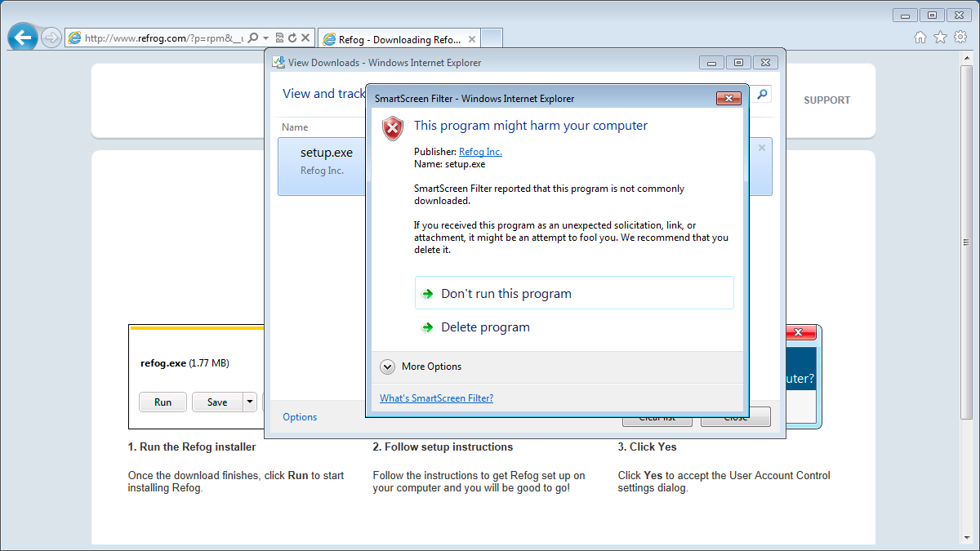Remove setup.exe from list with small X

pos(762,149)
